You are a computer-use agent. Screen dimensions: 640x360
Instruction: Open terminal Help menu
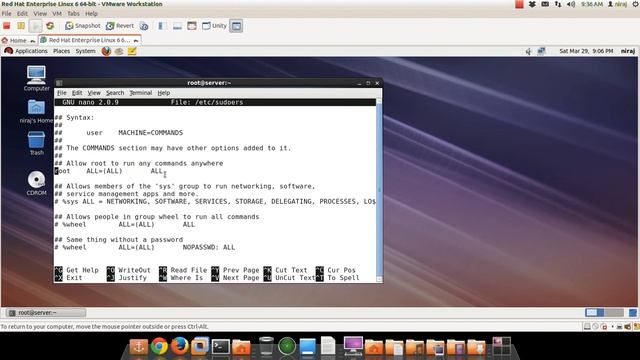pos(164,93)
